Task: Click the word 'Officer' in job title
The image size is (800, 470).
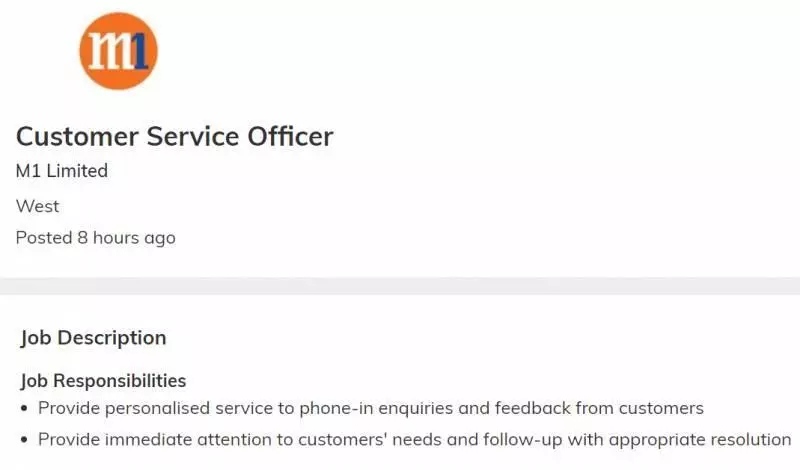Action: coord(290,137)
